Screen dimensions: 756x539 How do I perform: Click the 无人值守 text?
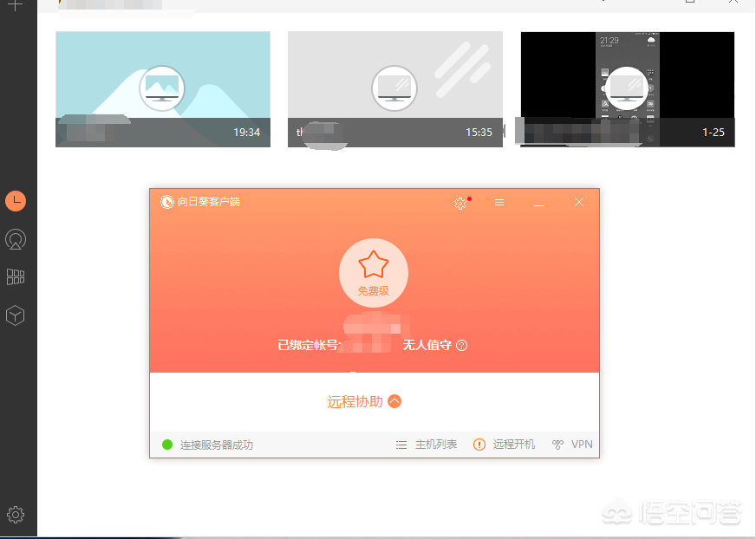tap(427, 345)
